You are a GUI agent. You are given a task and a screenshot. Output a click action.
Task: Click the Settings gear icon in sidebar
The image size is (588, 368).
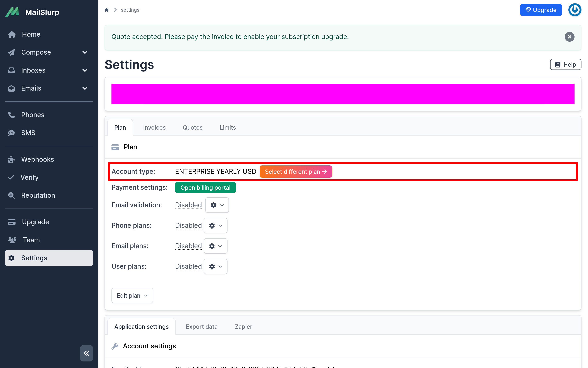11,258
